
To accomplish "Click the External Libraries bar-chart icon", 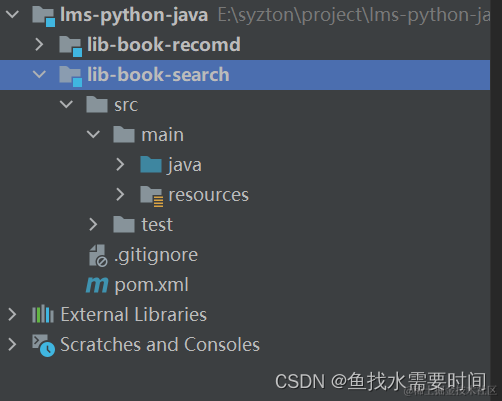I will coord(43,314).
